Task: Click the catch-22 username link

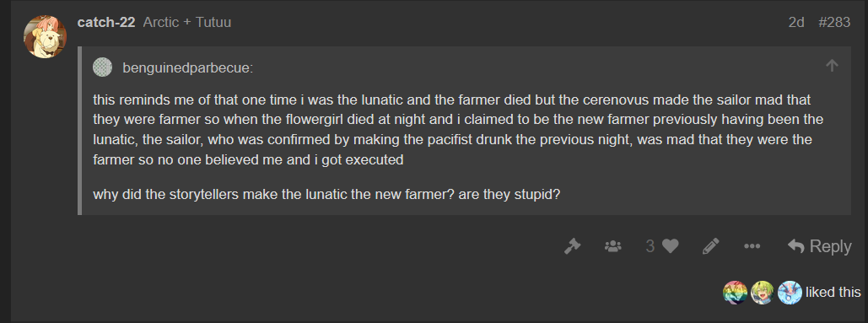Action: [106, 23]
